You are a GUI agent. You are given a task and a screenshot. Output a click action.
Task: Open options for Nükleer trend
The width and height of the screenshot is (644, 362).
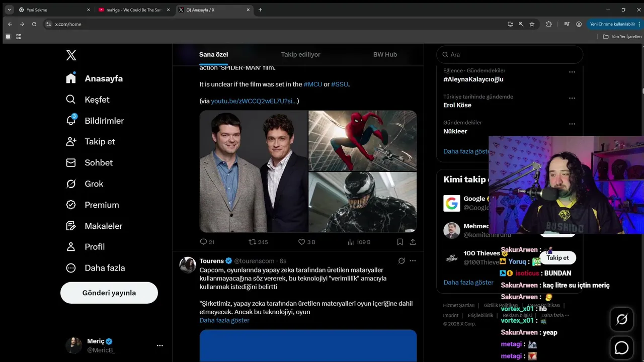pyautogui.click(x=572, y=124)
